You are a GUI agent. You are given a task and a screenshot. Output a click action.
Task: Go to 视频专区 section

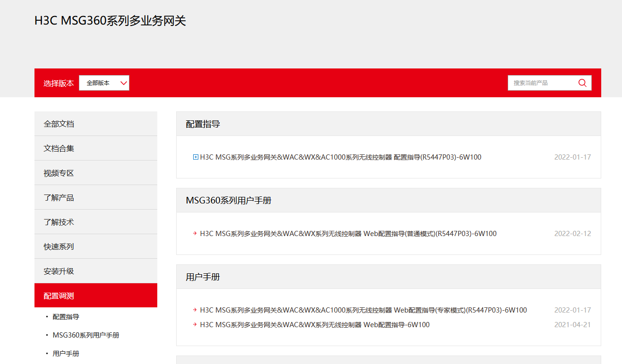(96, 173)
